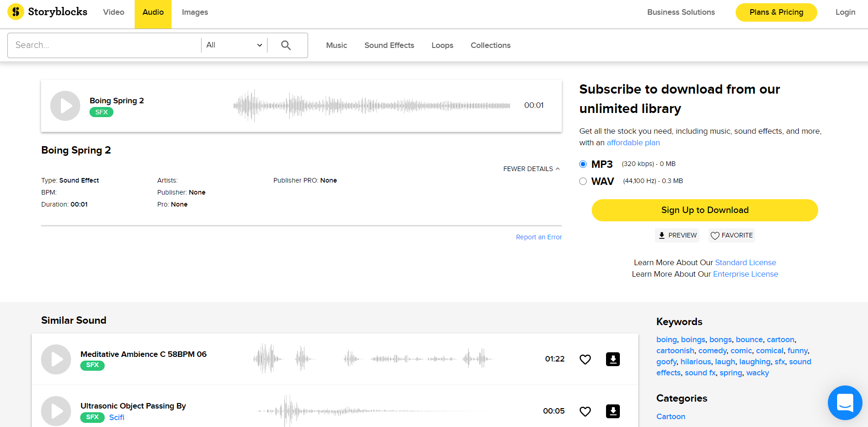Select the MP3 format option
This screenshot has height=427, width=868.
tap(583, 164)
